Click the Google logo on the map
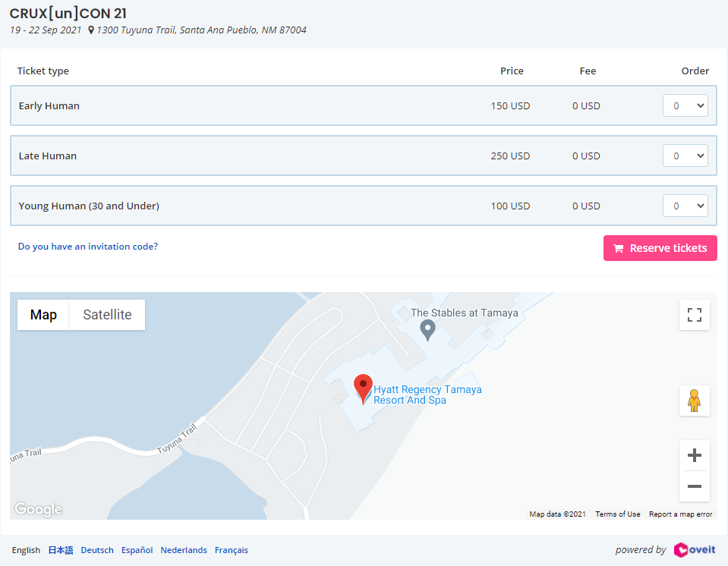 (38, 509)
